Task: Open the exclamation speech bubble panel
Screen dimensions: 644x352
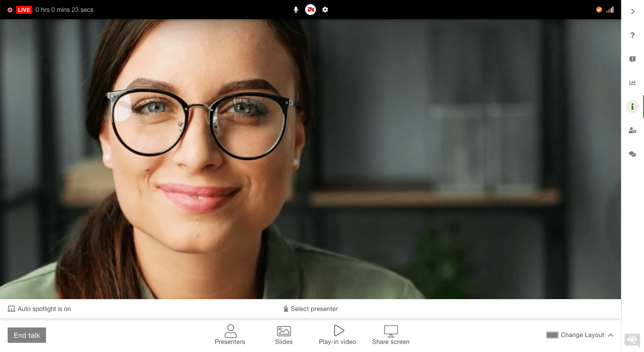Action: point(632,59)
